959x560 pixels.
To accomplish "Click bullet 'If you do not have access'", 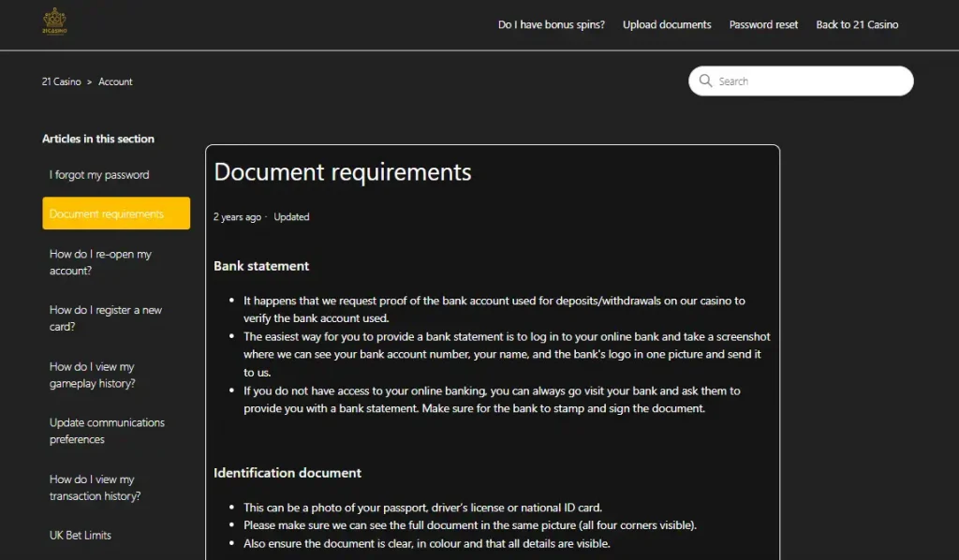I will pos(492,399).
